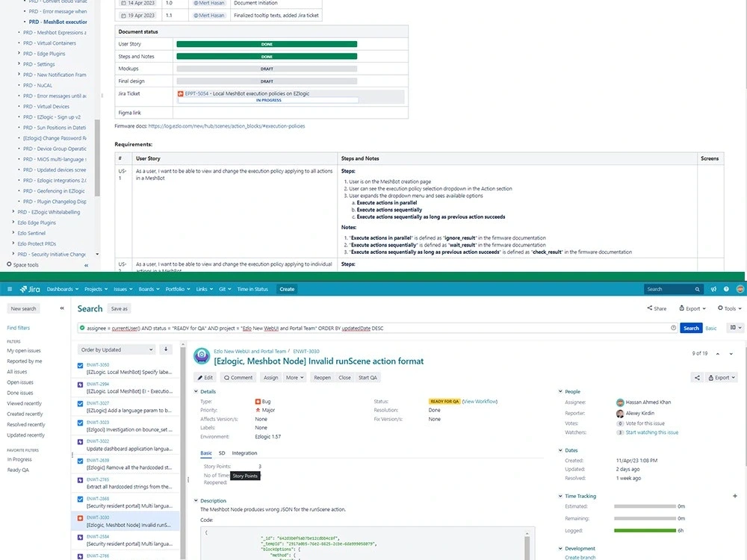Click the Space tools gear icon
The height and width of the screenshot is (560, 747).
(9, 264)
